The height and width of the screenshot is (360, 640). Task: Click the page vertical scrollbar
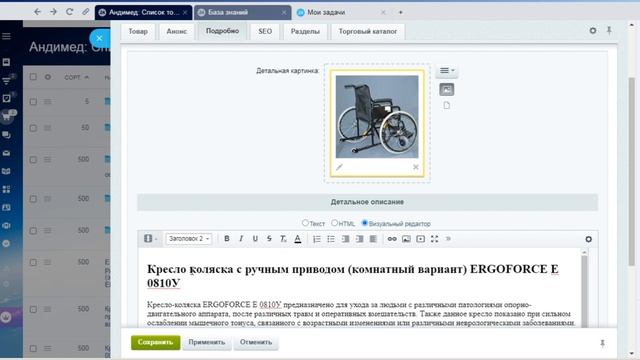(632, 171)
